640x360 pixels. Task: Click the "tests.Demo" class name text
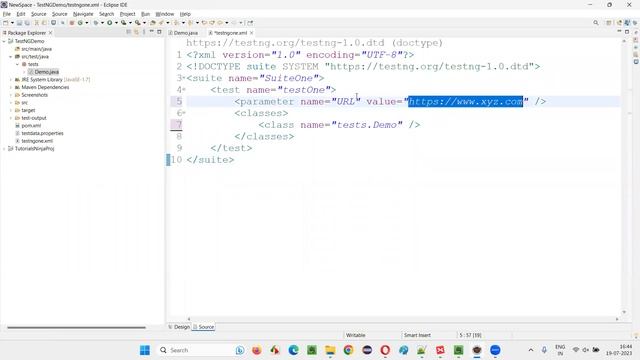(x=367, y=125)
